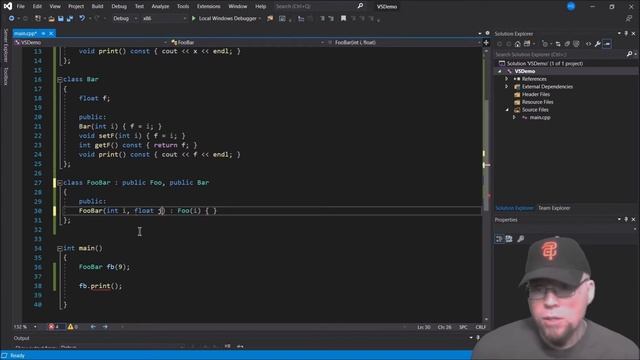This screenshot has width=640, height=360.
Task: Collapse the int main() code block
Action: tap(60, 248)
